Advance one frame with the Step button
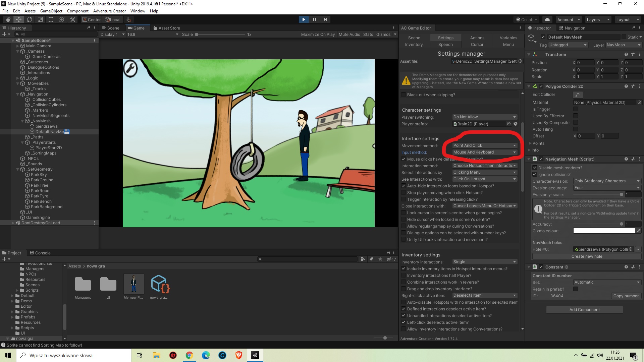Image resolution: width=644 pixels, height=362 pixels. pos(325,19)
